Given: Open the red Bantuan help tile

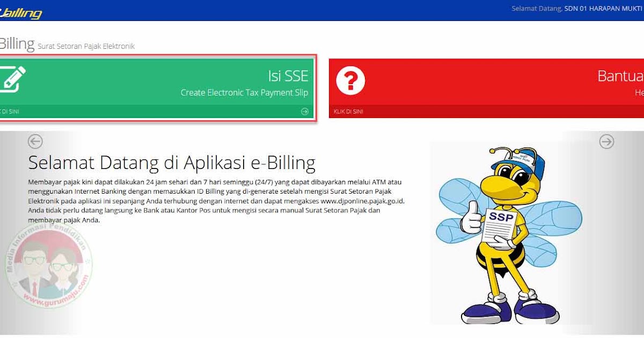Looking at the screenshot, I should [x=486, y=88].
